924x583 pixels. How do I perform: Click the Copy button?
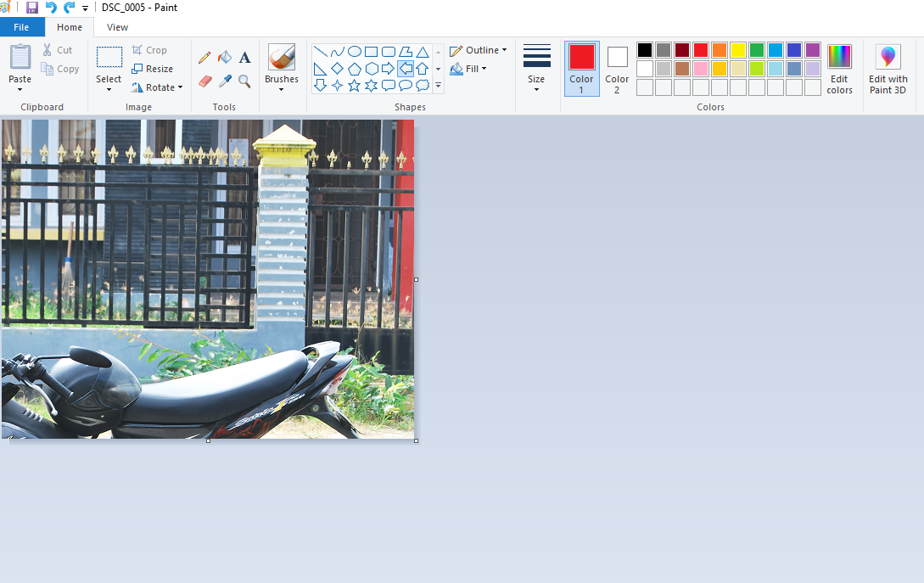click(60, 69)
